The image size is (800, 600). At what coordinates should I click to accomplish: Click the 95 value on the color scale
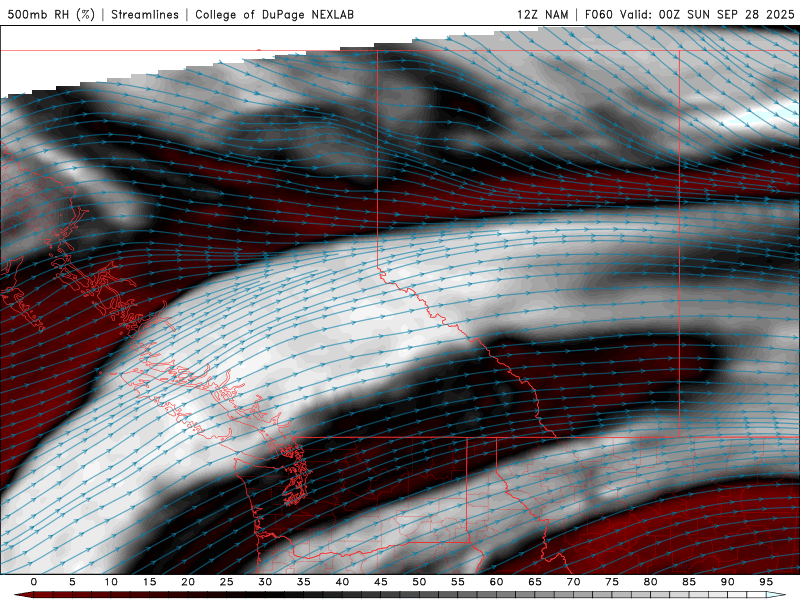[x=766, y=582]
